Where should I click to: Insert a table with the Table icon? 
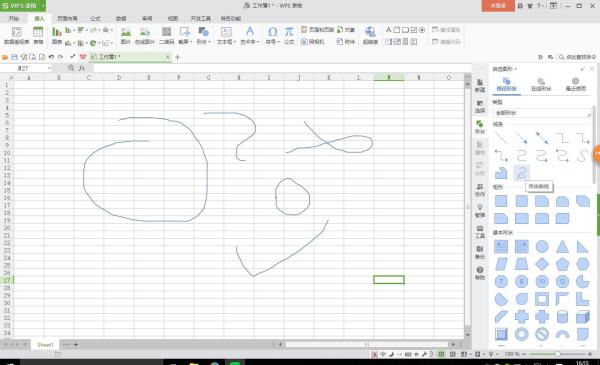[x=38, y=35]
